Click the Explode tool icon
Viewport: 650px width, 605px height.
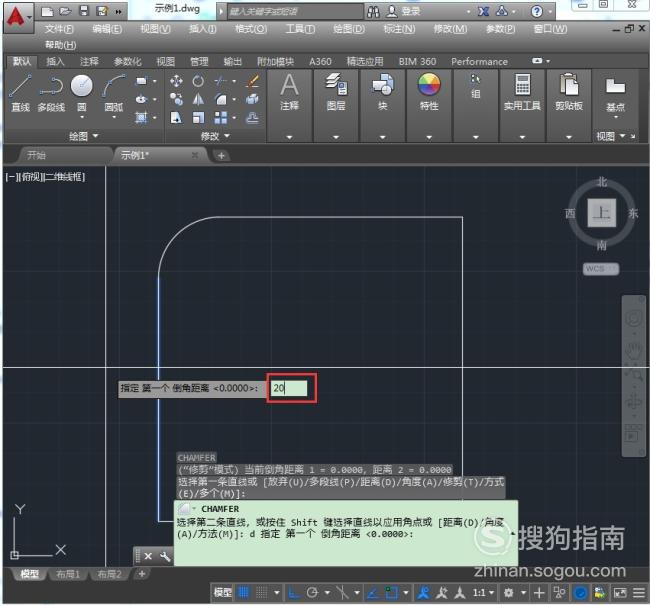(252, 100)
